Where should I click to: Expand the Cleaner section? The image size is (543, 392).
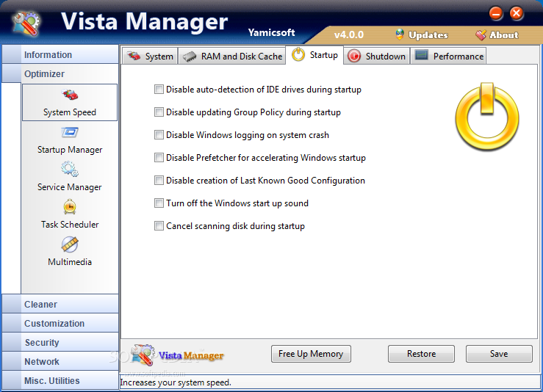click(x=60, y=304)
